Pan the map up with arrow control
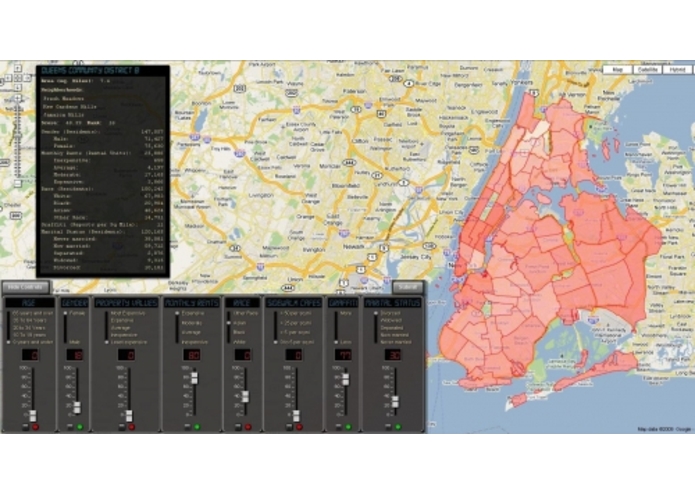 [18, 69]
